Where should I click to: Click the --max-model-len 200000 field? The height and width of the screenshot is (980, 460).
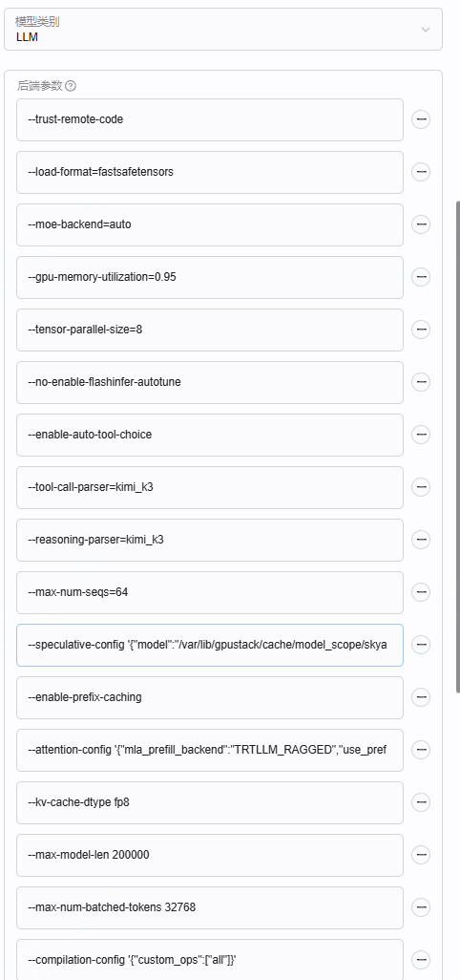pyautogui.click(x=210, y=855)
